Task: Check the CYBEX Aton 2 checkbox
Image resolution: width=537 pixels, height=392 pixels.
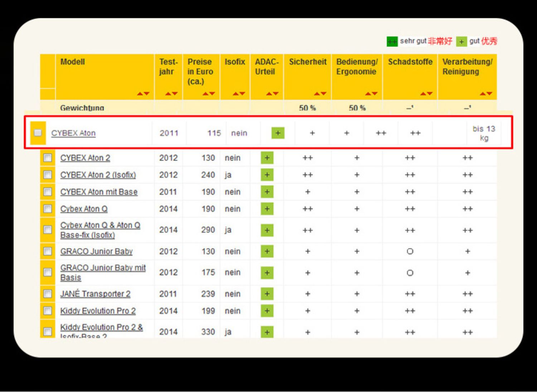Action: (48, 158)
